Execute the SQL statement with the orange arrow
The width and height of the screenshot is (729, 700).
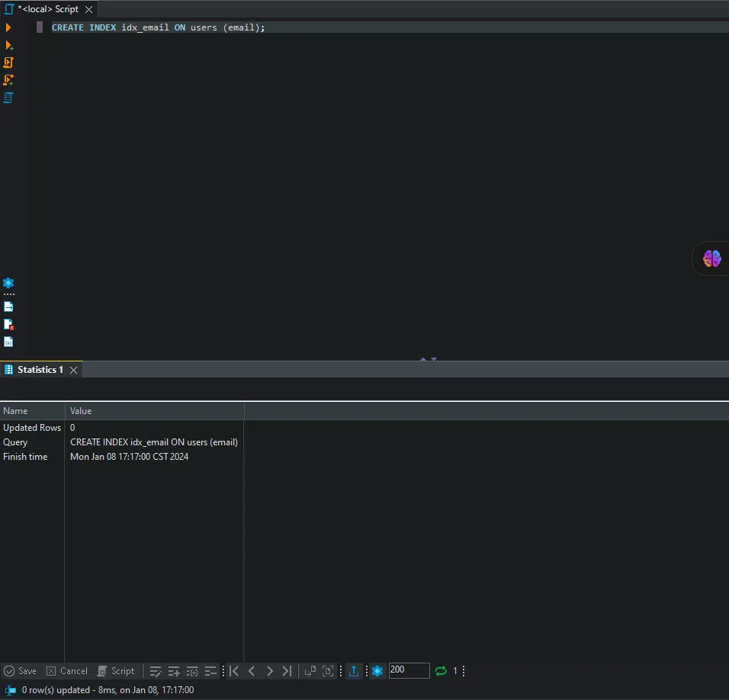[x=8, y=27]
